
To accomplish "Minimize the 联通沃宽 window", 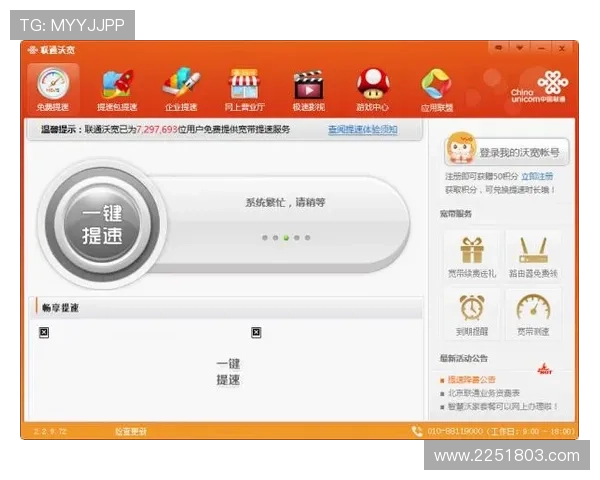I will point(541,48).
